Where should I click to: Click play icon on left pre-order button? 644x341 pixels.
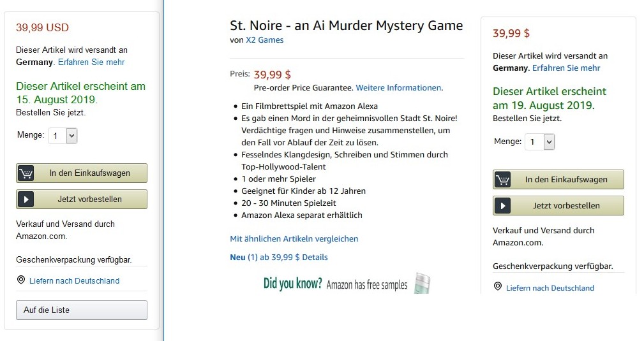pos(26,200)
